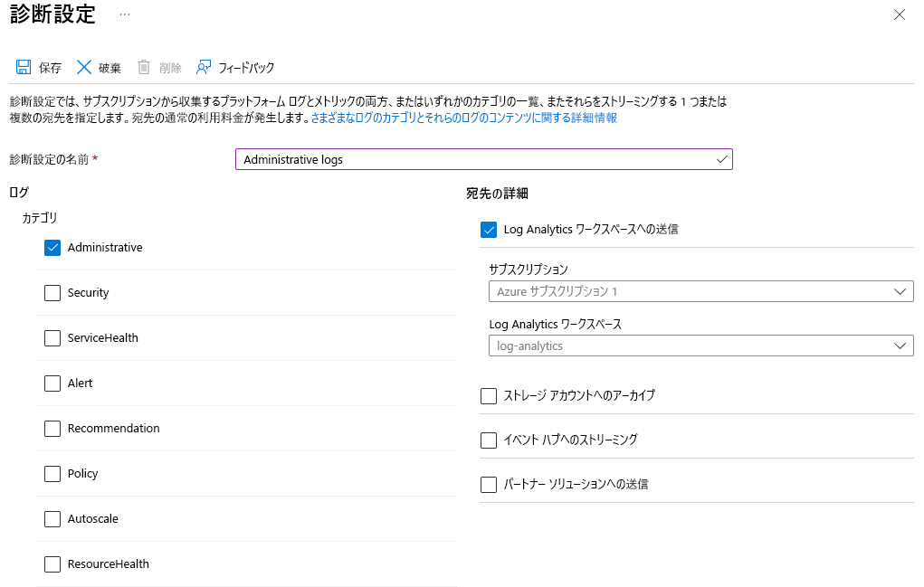This screenshot has width=924, height=587.
Task: Click the Security category label
Action: [89, 293]
